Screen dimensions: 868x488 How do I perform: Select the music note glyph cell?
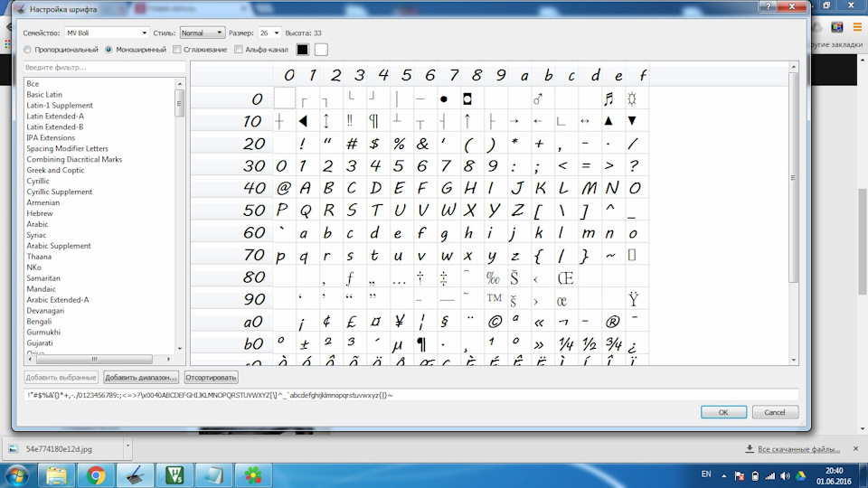pyautogui.click(x=609, y=99)
